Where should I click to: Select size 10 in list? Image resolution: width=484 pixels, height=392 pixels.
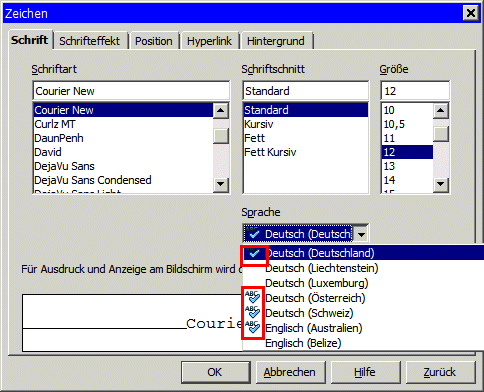(x=407, y=110)
